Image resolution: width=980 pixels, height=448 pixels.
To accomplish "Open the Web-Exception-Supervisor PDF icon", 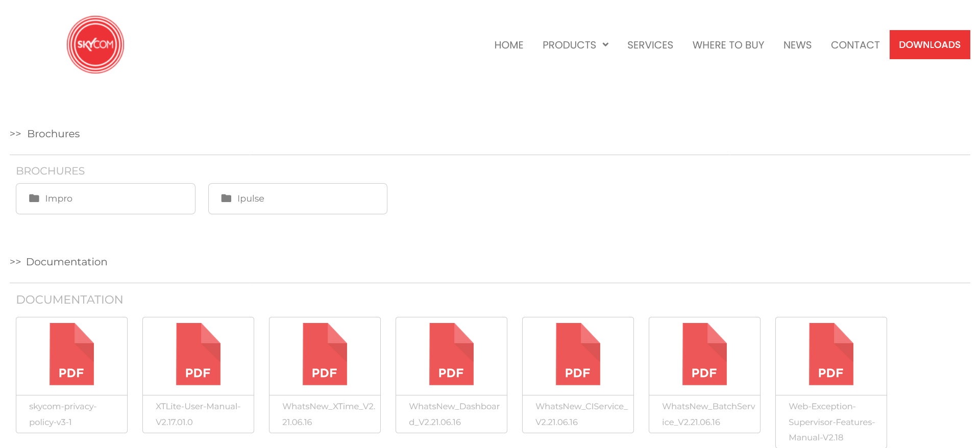I will pyautogui.click(x=831, y=354).
